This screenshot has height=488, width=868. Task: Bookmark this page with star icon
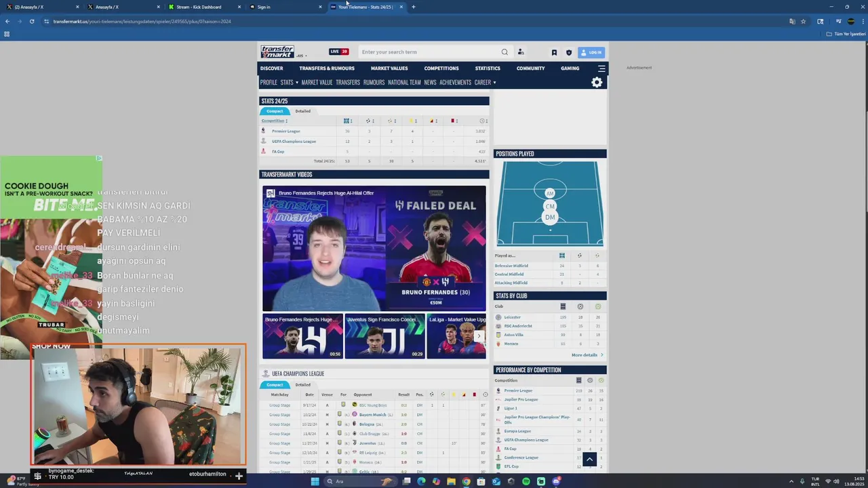(804, 21)
